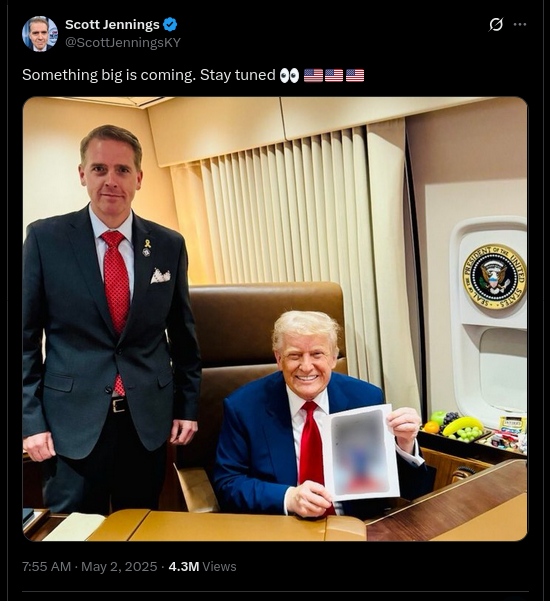The height and width of the screenshot is (601, 550).
Task: Open the Grok explain-post icon
Action: (496, 25)
